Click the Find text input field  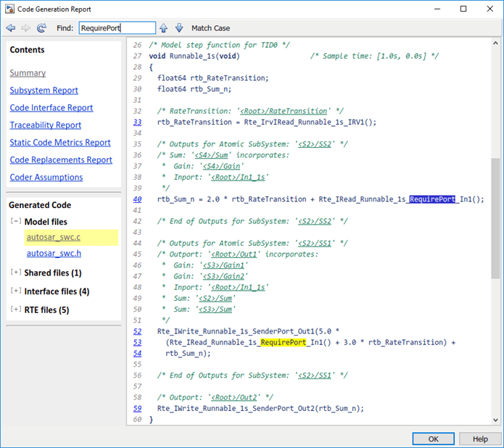(x=116, y=28)
